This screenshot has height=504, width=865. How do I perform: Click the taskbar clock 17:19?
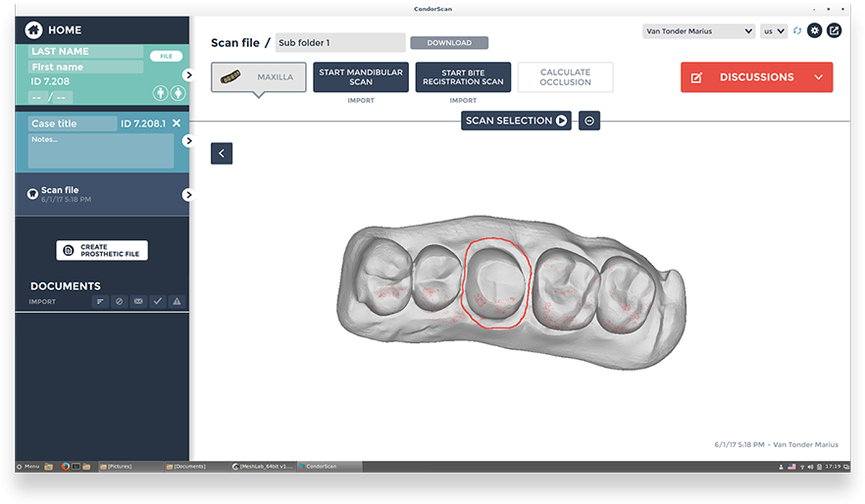point(833,467)
